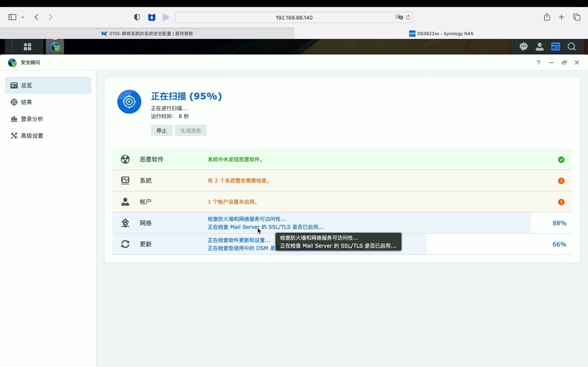Click the Safari sidebar toggle icon

point(12,17)
